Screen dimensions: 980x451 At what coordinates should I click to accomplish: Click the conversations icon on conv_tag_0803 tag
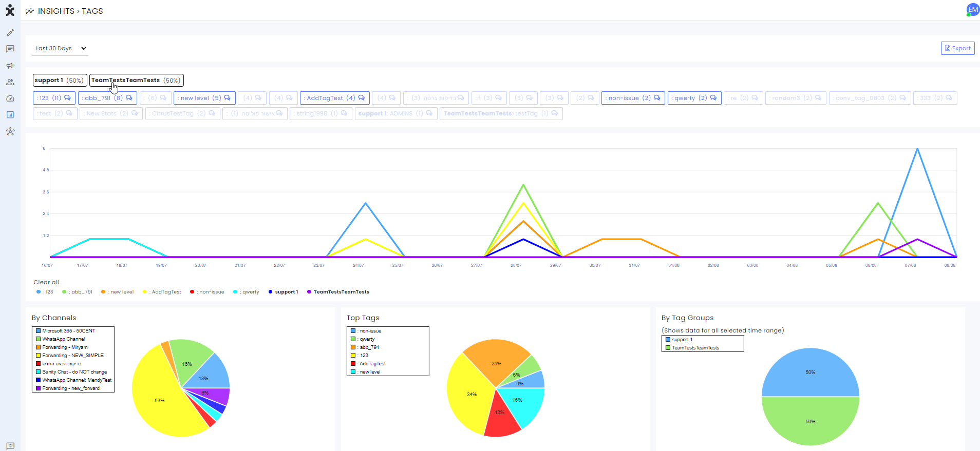tap(903, 97)
